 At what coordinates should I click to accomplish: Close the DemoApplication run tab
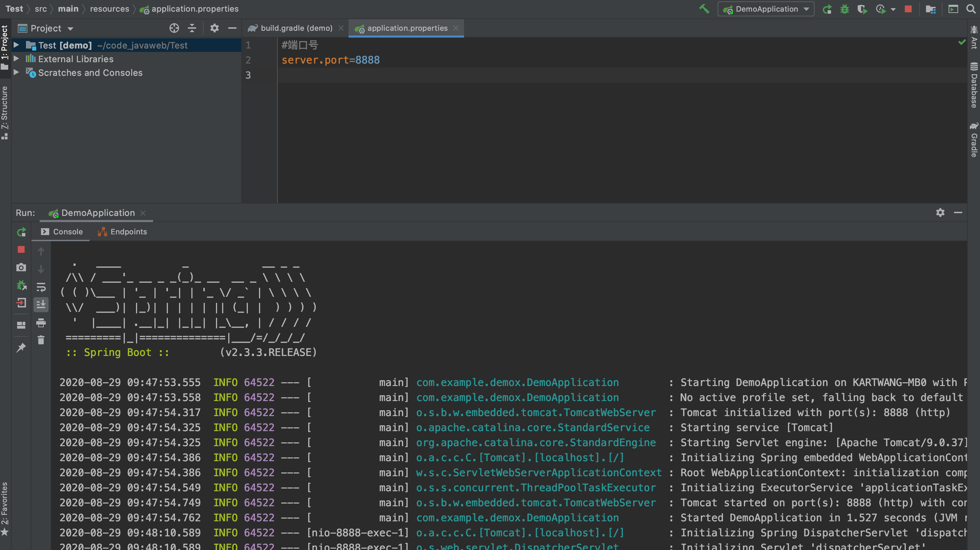point(143,214)
